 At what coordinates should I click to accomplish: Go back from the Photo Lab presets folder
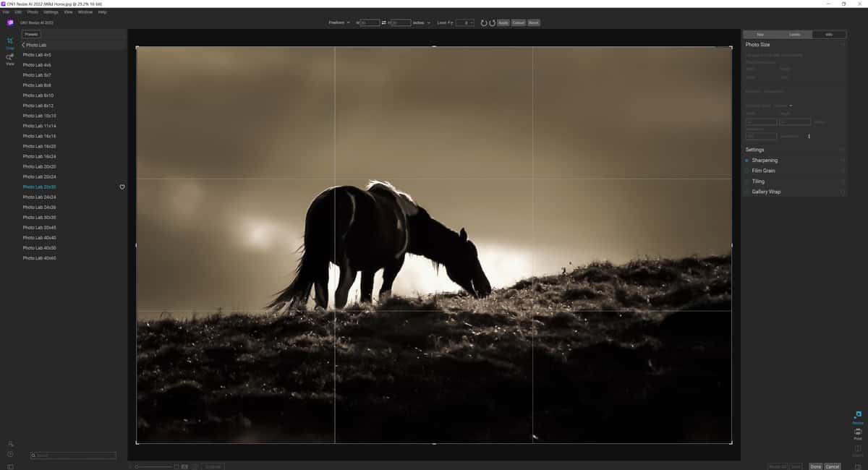pos(23,45)
